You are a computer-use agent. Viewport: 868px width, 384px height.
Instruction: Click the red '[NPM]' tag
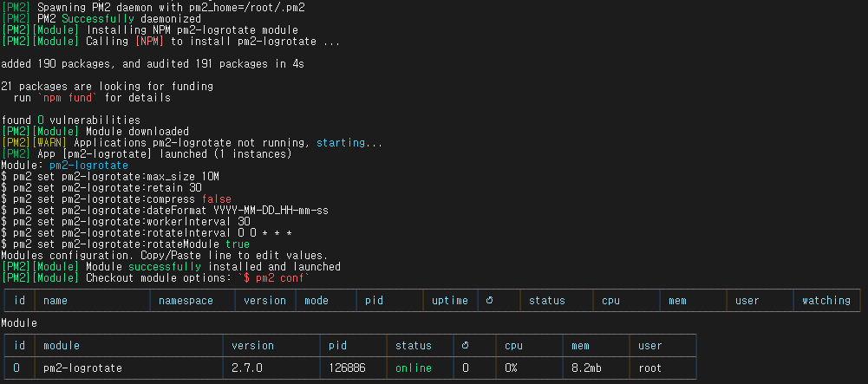(x=149, y=42)
